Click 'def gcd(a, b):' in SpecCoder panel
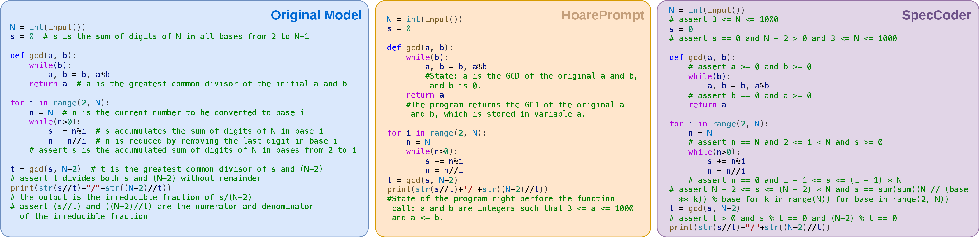 tap(702, 57)
